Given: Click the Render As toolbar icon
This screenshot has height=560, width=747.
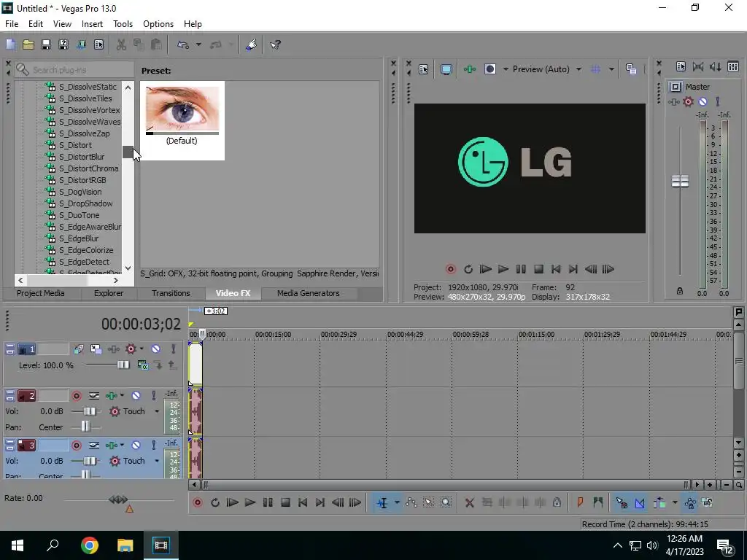Looking at the screenshot, I should click(x=81, y=44).
